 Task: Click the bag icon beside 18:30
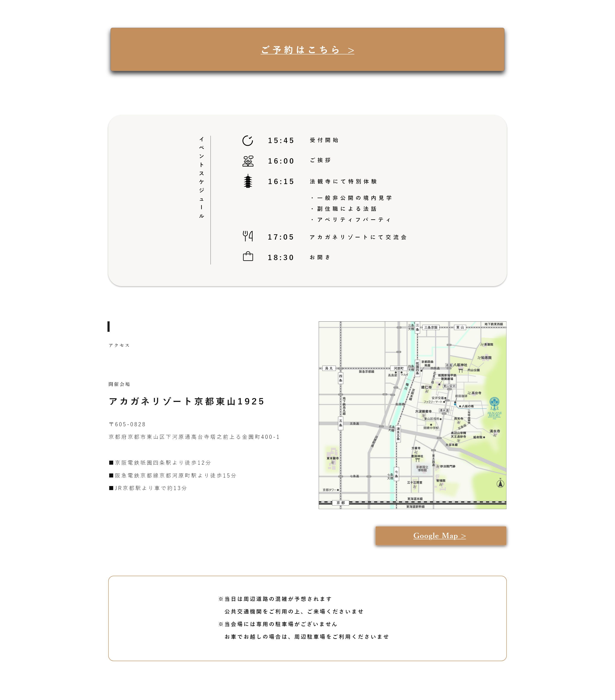(x=247, y=256)
